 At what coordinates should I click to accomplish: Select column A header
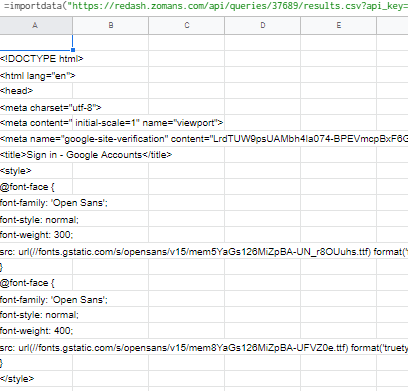coord(36,25)
